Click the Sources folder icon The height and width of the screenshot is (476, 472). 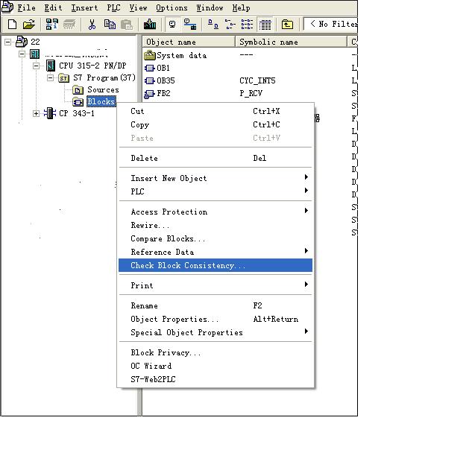(78, 90)
